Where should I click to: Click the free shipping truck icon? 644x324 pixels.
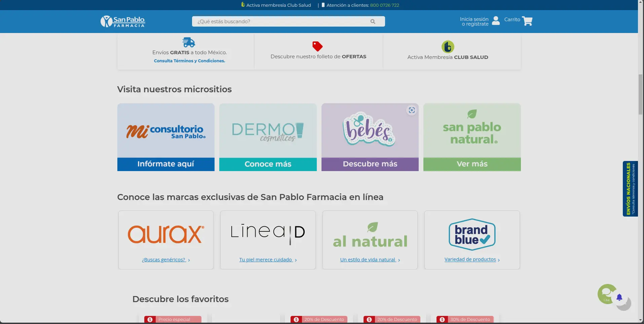tap(188, 42)
